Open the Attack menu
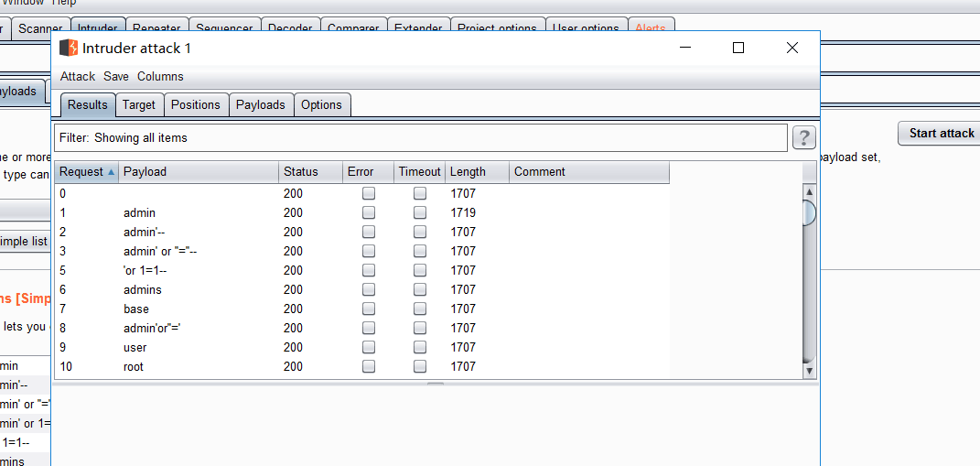Image resolution: width=980 pixels, height=466 pixels. 78,76
